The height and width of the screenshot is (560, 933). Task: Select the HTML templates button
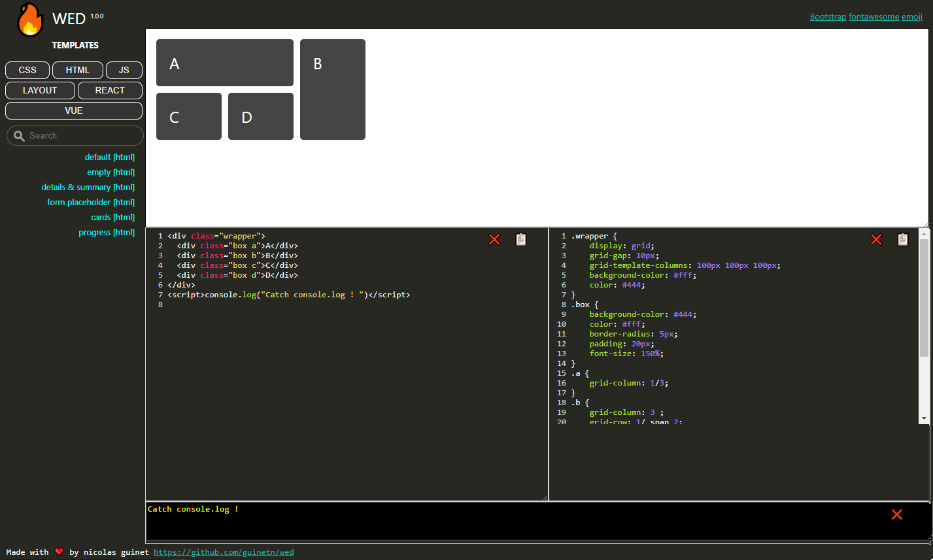click(78, 70)
